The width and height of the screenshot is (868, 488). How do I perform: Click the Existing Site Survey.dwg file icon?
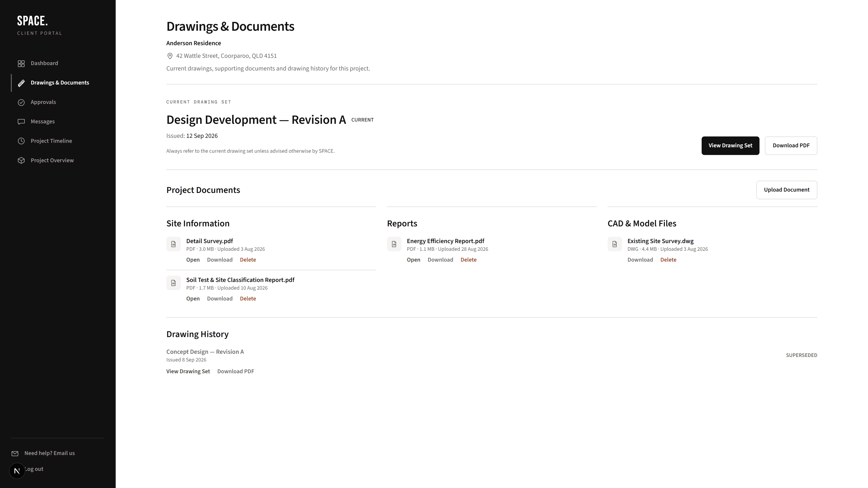click(615, 244)
